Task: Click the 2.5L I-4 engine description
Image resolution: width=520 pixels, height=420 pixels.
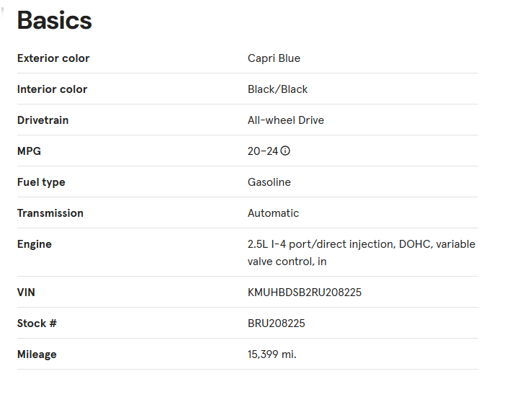Action: [361, 252]
